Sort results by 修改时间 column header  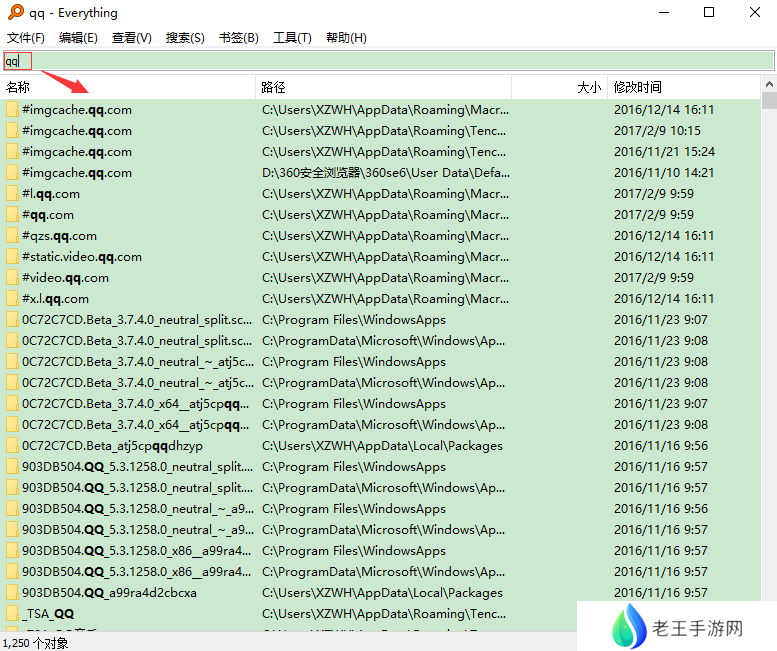point(684,87)
